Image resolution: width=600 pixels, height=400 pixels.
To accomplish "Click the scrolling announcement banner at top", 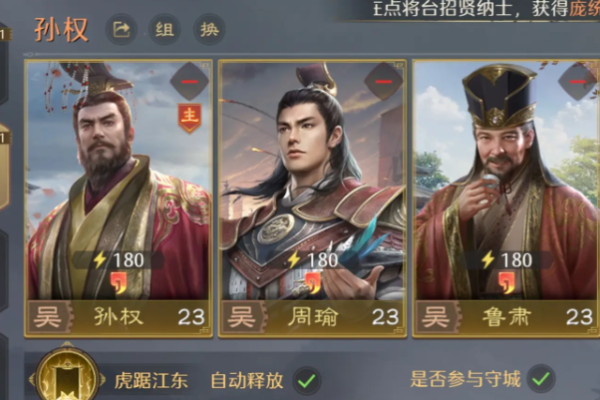I will (487, 9).
